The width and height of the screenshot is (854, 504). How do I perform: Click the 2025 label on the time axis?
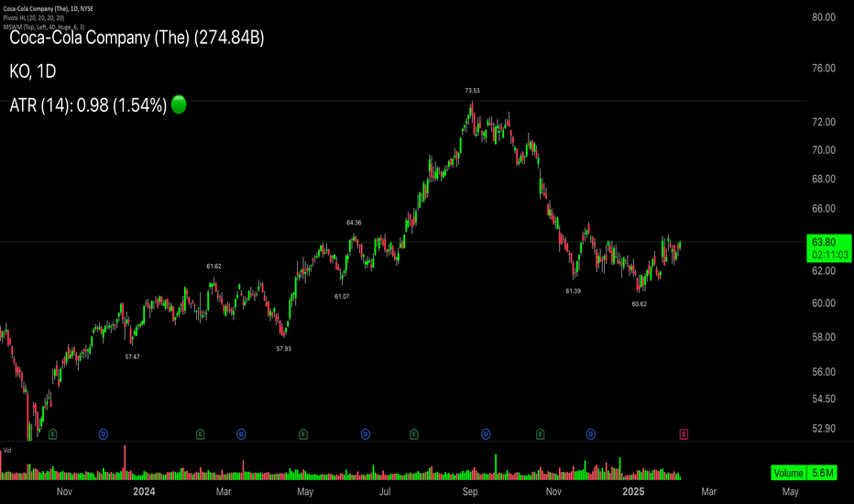pos(633,491)
